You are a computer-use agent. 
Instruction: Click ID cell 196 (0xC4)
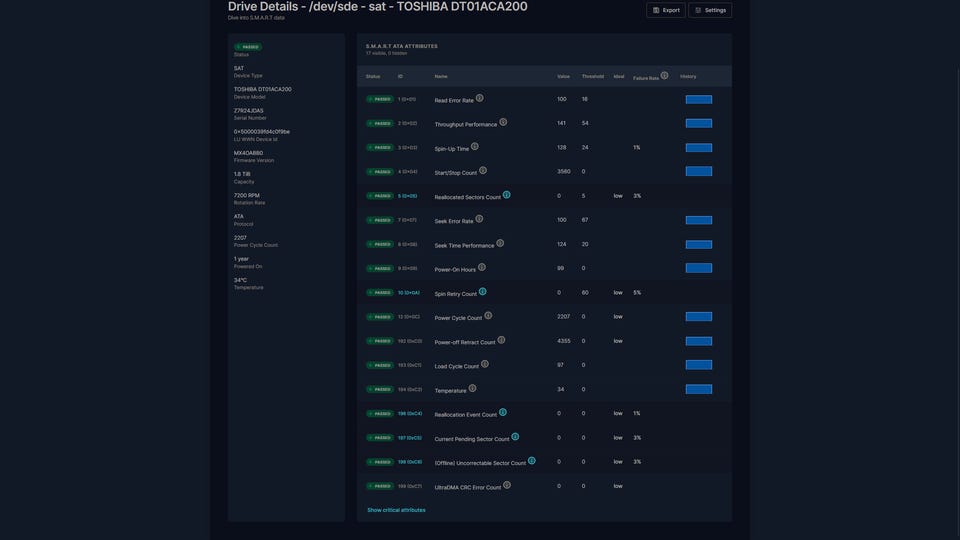(x=410, y=413)
